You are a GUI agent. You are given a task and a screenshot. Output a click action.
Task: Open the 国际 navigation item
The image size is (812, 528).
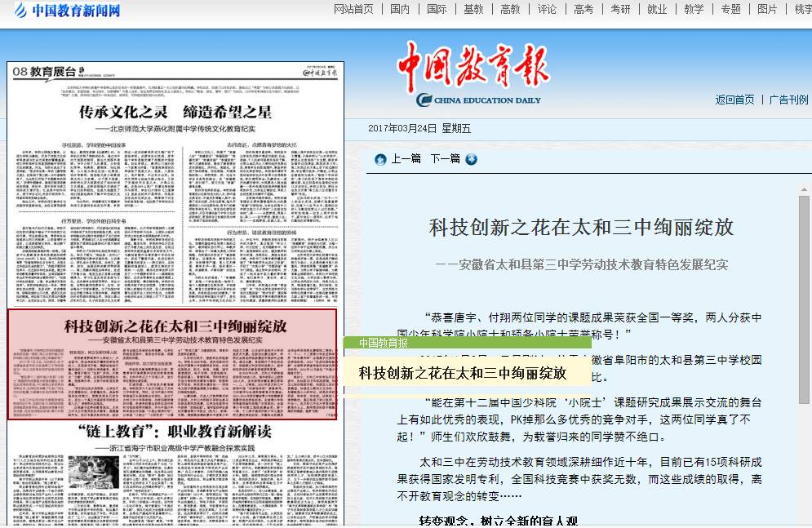click(x=437, y=9)
